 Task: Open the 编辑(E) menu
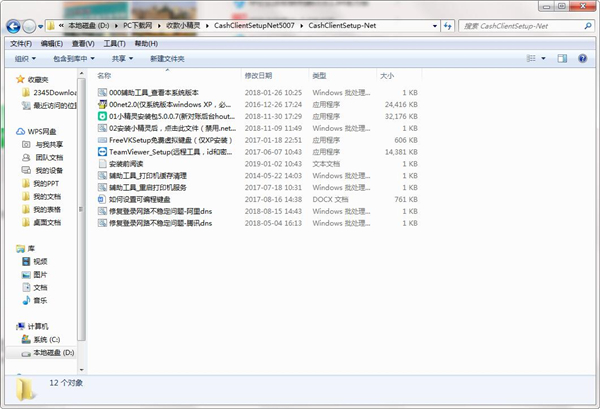click(x=52, y=44)
